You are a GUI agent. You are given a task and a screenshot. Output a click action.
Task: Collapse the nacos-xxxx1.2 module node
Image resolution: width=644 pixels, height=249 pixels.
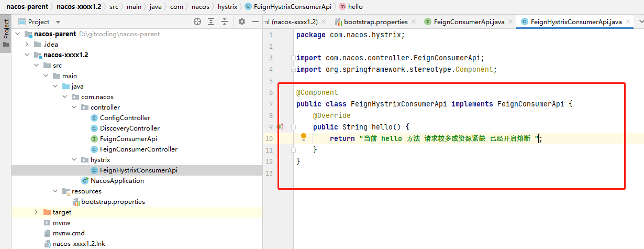point(28,55)
